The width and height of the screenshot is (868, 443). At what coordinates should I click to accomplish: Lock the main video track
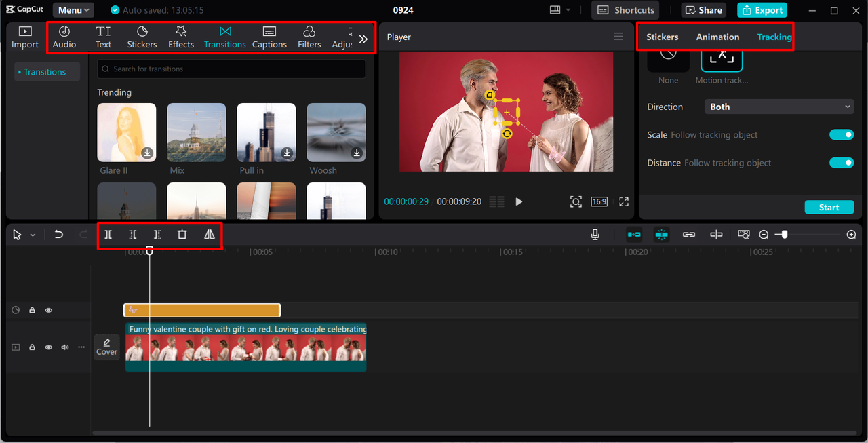(32, 347)
